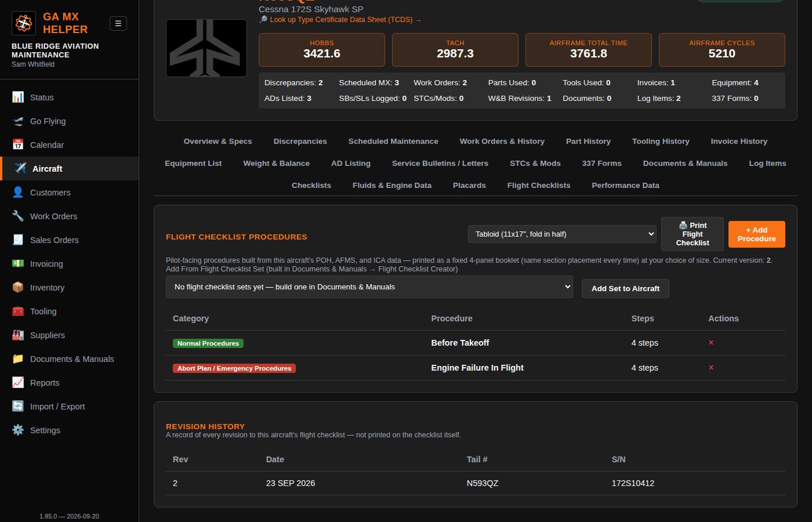Click the Add Procedure button
The height and width of the screenshot is (522, 812).
(x=757, y=234)
